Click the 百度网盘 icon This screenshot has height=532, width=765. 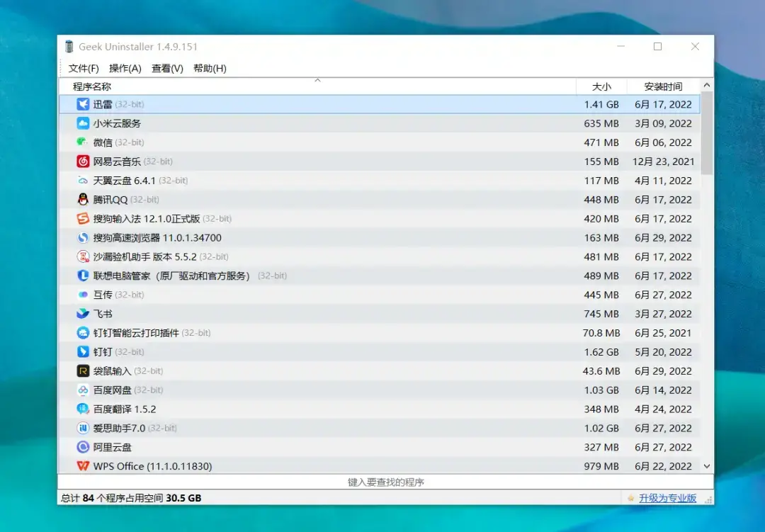(83, 390)
